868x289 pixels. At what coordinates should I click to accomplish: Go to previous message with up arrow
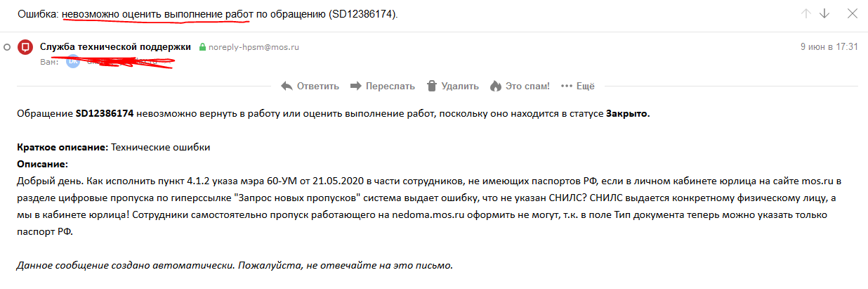pyautogui.click(x=806, y=13)
